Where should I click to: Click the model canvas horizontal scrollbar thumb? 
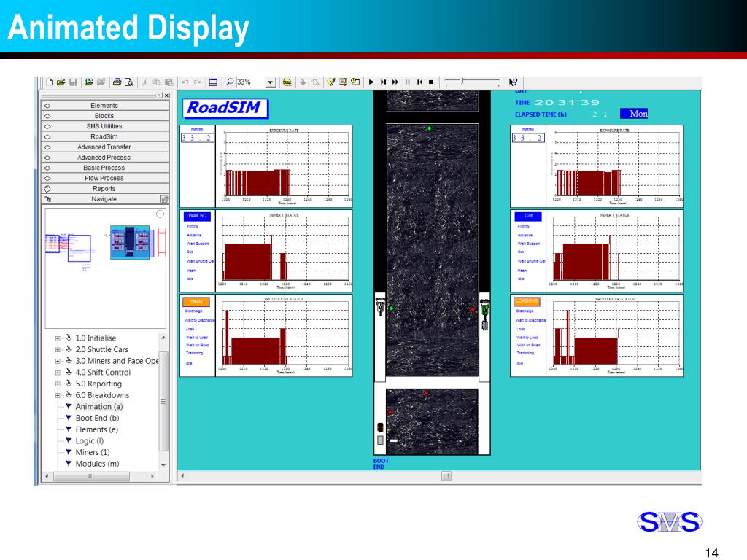coord(446,476)
